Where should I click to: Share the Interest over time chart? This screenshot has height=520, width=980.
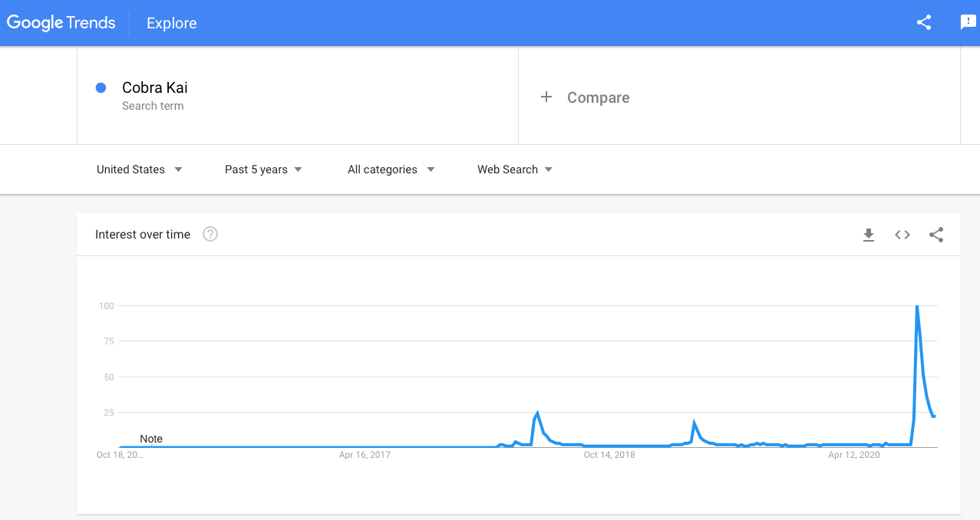[936, 235]
